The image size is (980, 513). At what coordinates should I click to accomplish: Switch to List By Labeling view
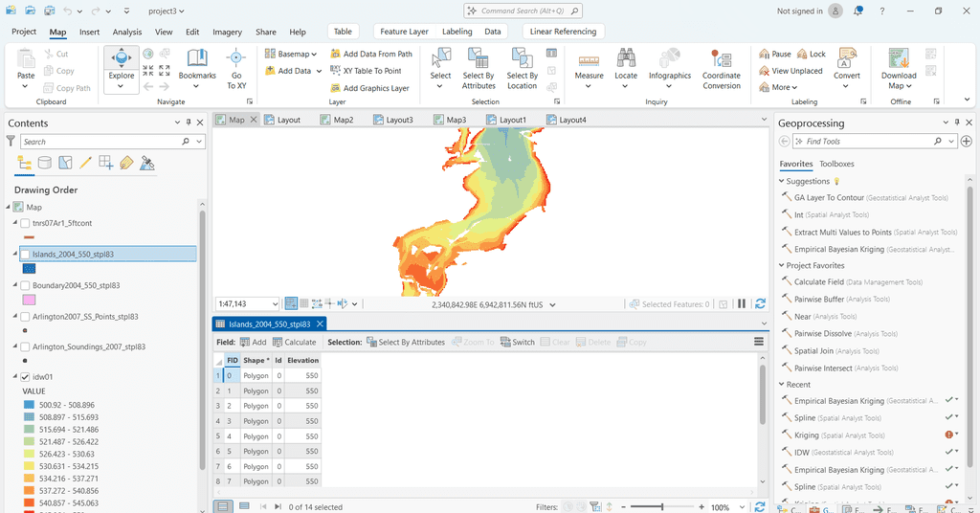tap(126, 163)
